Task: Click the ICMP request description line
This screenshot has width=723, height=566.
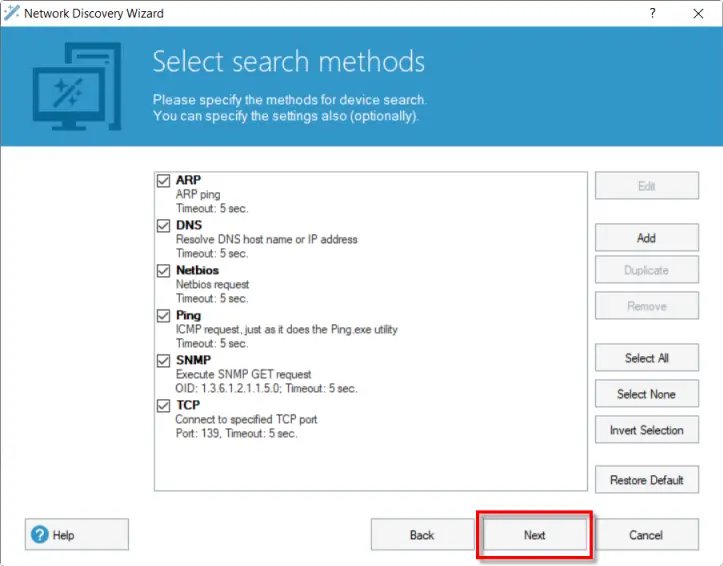Action: point(286,330)
